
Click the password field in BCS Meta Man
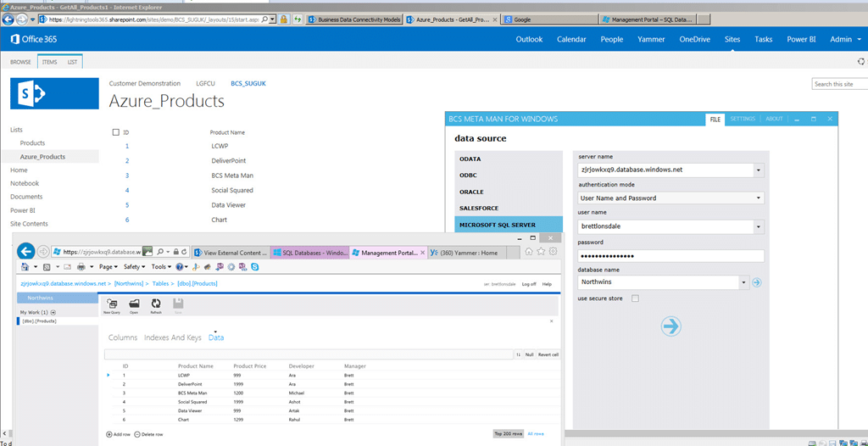tap(671, 256)
